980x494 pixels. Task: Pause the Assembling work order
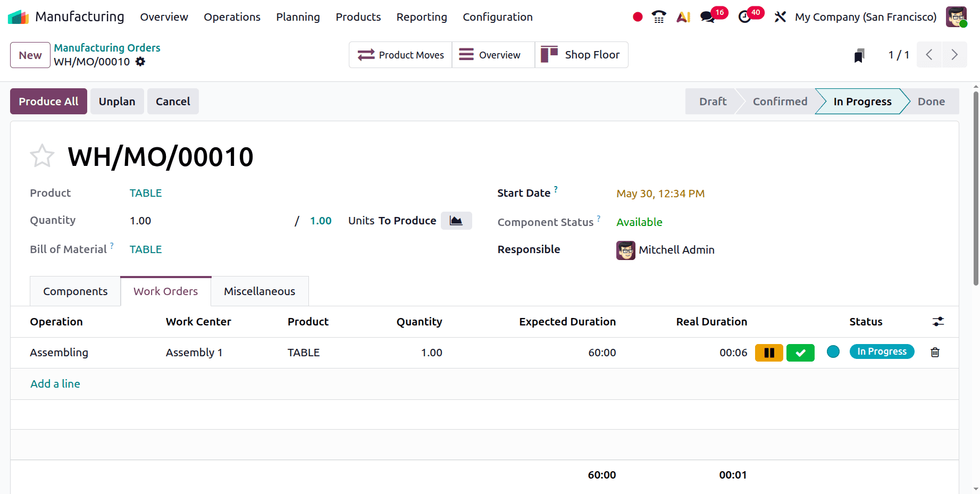coord(769,353)
